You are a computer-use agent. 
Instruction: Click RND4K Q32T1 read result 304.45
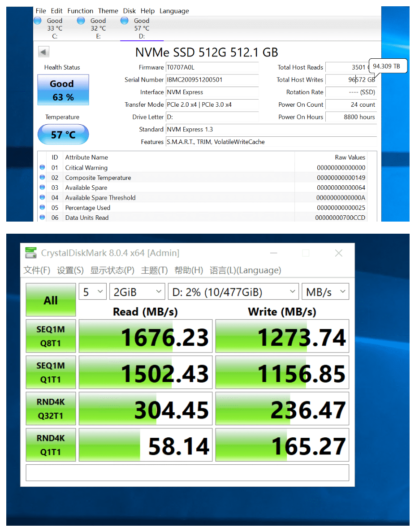(146, 409)
